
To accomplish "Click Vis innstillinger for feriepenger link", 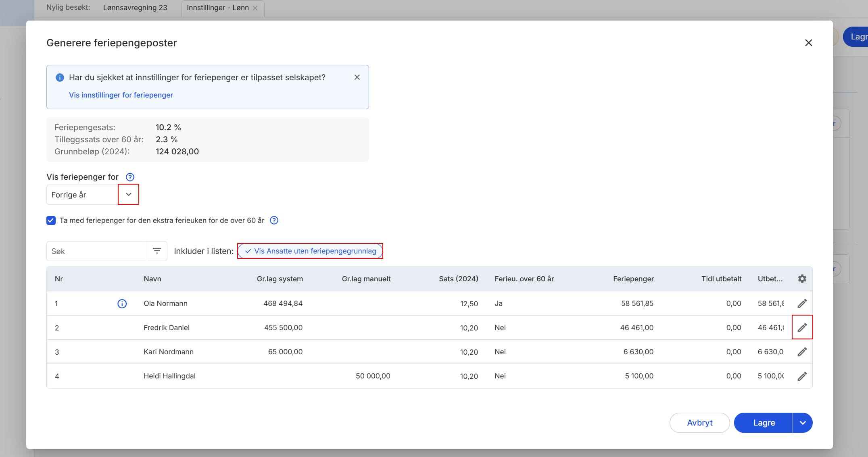I will coord(121,95).
